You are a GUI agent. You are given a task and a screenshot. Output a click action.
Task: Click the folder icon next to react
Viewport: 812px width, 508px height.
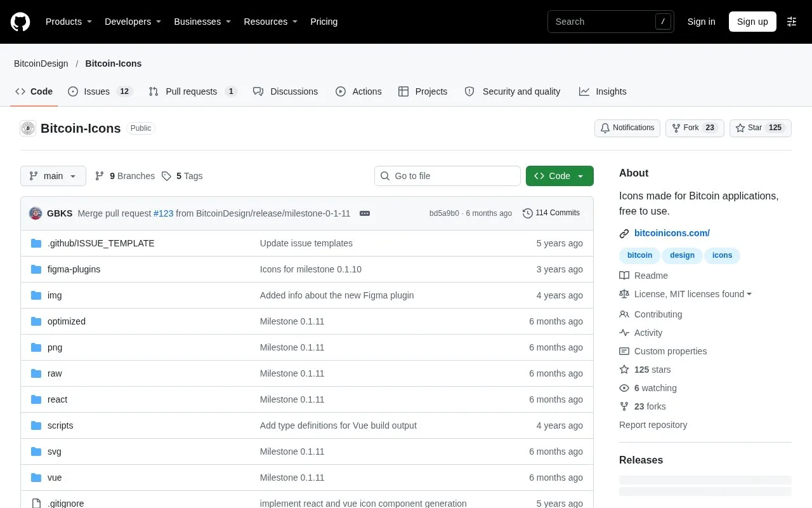coord(36,399)
